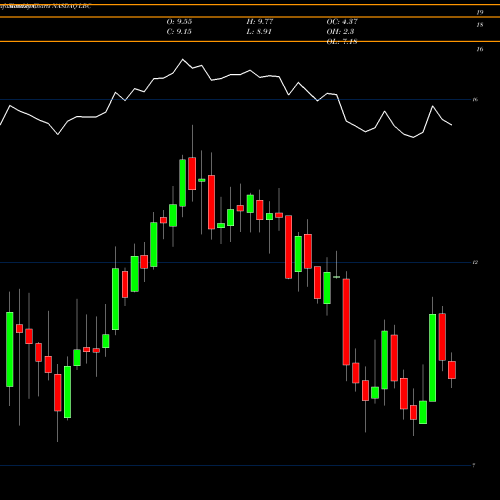Click the OH: 2.3 reading
The height and width of the screenshot is (500, 500).
point(340,32)
